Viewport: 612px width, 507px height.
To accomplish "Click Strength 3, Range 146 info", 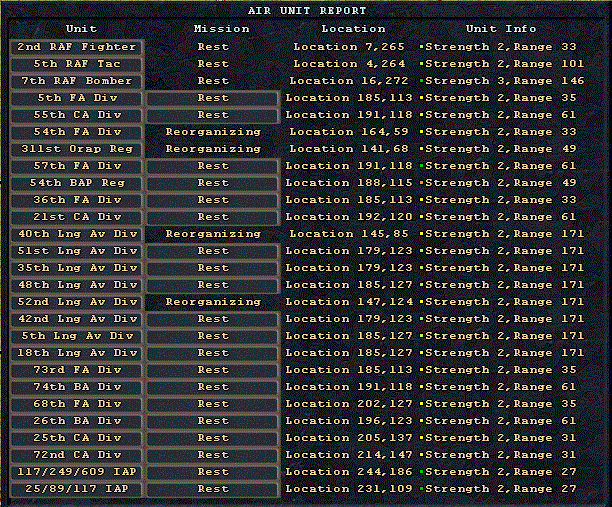I will tap(505, 81).
